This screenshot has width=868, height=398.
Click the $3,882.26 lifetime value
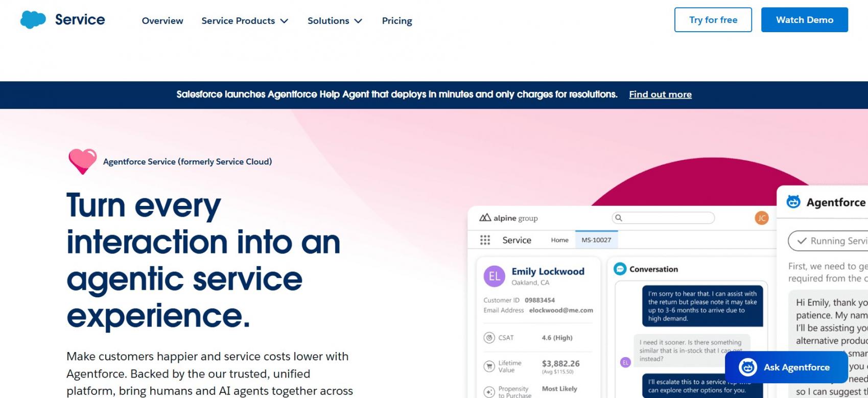(560, 363)
